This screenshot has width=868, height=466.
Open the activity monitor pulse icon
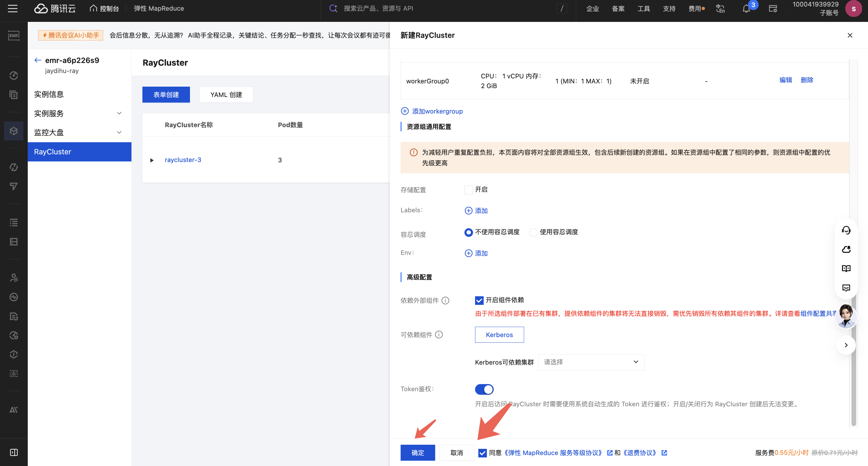tap(14, 297)
